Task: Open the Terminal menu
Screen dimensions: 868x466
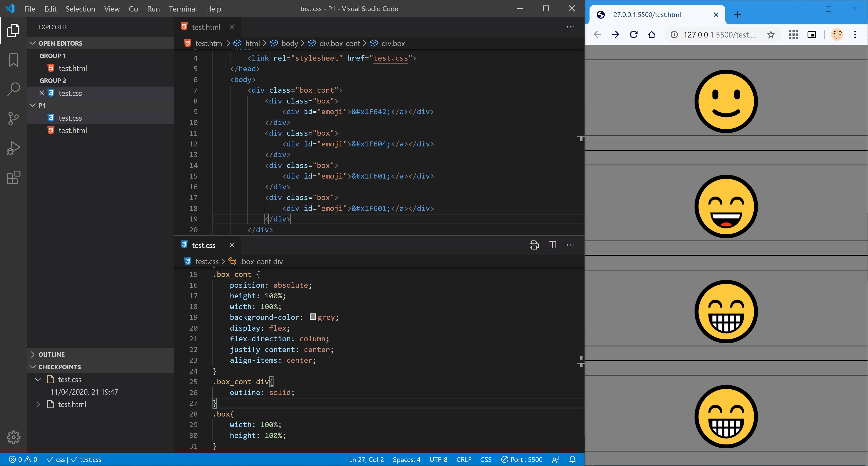Action: pos(182,9)
